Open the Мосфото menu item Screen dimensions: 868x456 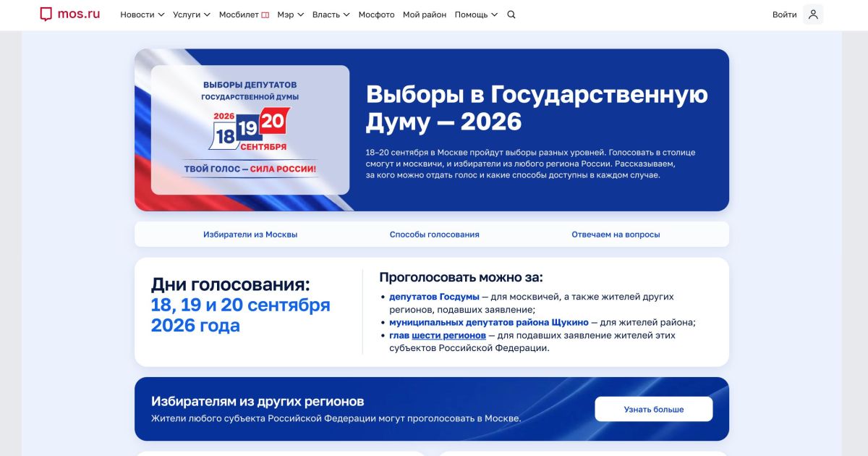(x=377, y=14)
